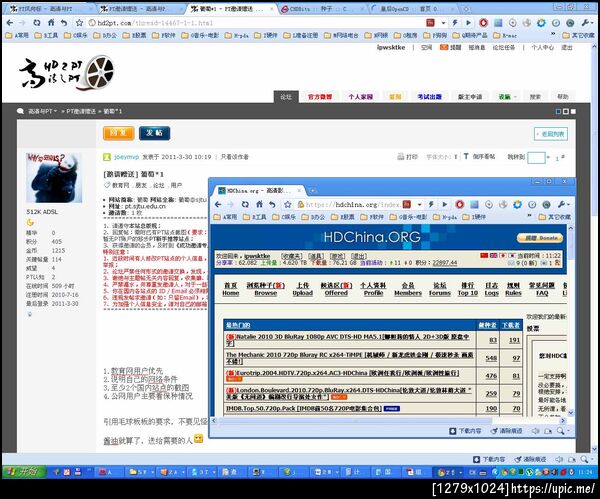Open the 其它收藏 bookmarks folder in the hd2pt window
The width and height of the screenshot is (600, 499).
579,35
